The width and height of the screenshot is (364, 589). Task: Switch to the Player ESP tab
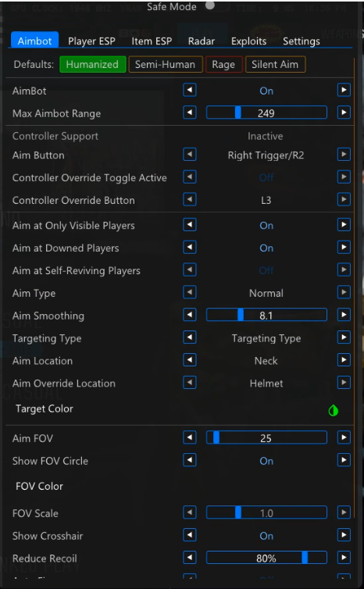91,41
